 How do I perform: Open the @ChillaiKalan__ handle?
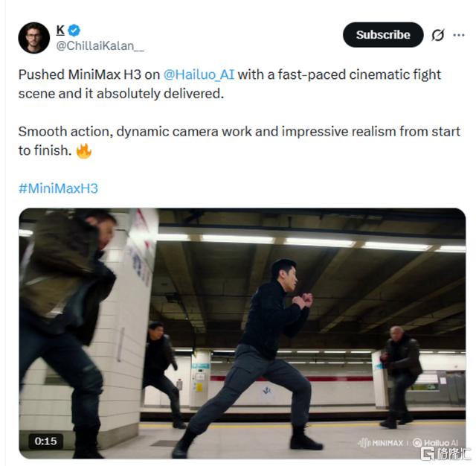(x=100, y=46)
